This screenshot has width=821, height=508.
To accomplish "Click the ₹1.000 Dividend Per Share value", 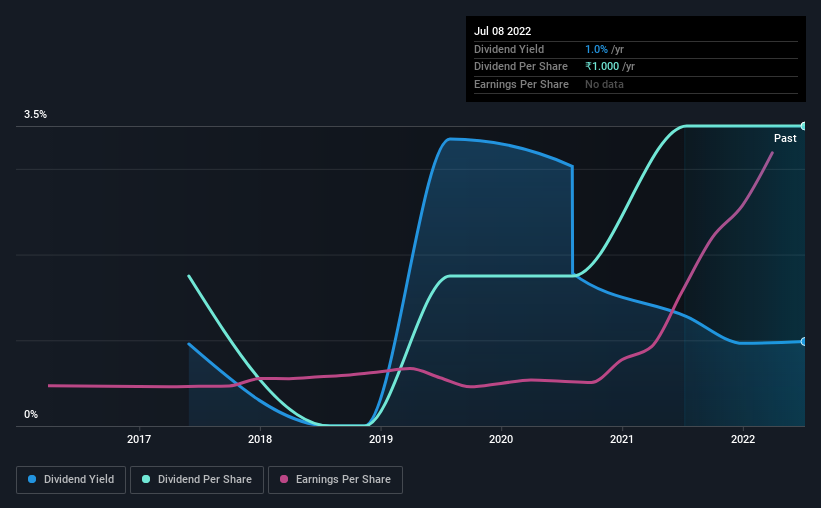I will tap(602, 67).
